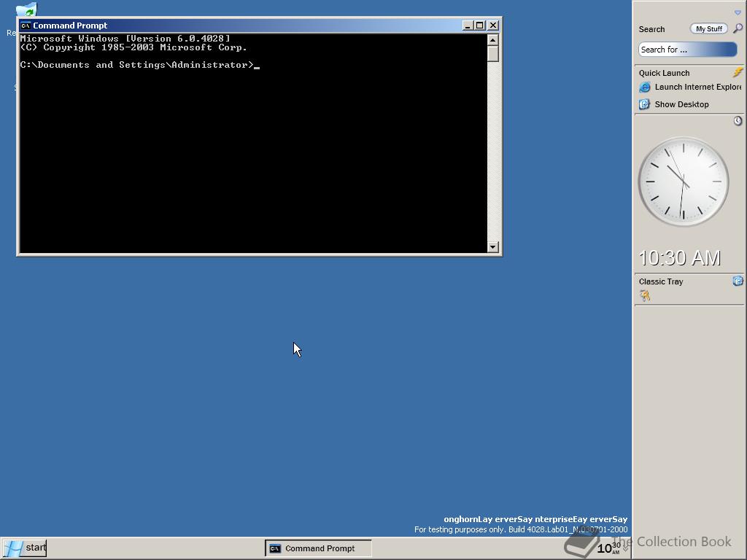Click the Copyright 1985-2003 Microsoft Corp. line

click(x=133, y=47)
